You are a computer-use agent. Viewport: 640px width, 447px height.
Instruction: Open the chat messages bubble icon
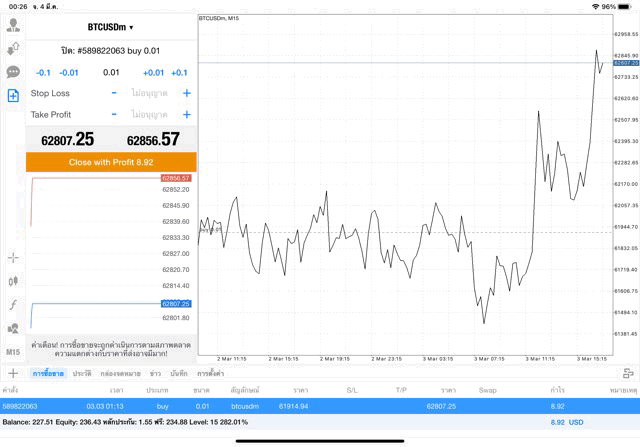coord(13,72)
